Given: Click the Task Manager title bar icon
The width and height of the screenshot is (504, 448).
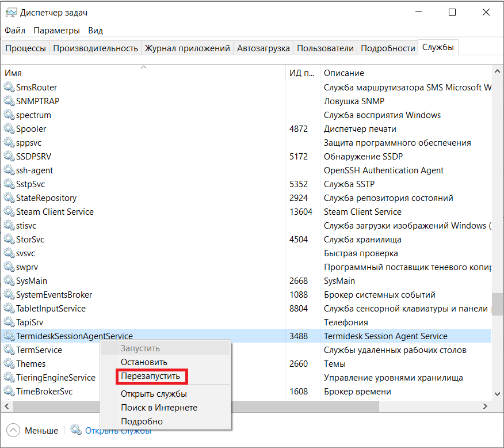Looking at the screenshot, I should (11, 12).
